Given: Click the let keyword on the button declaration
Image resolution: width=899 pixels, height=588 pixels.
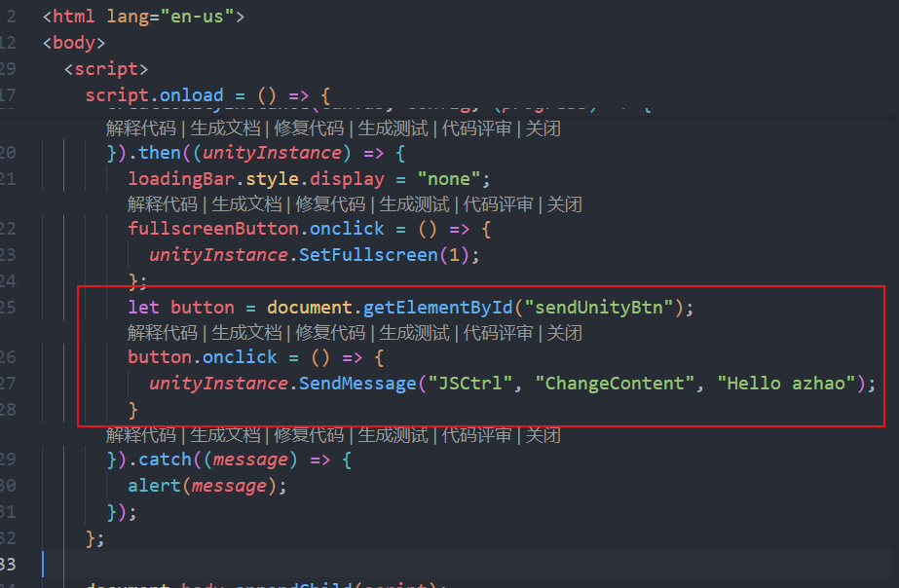Looking at the screenshot, I should [143, 308].
